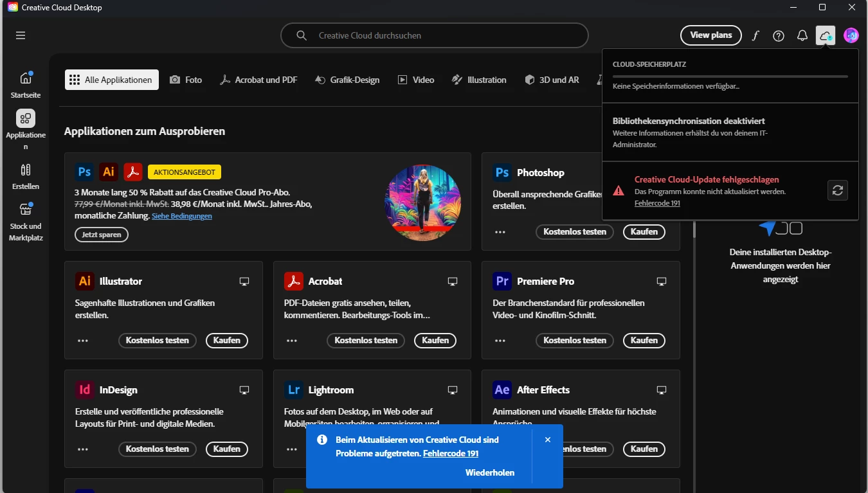This screenshot has height=493, width=868.
Task: Open the Siehe Bedingungen link
Action: tap(182, 216)
